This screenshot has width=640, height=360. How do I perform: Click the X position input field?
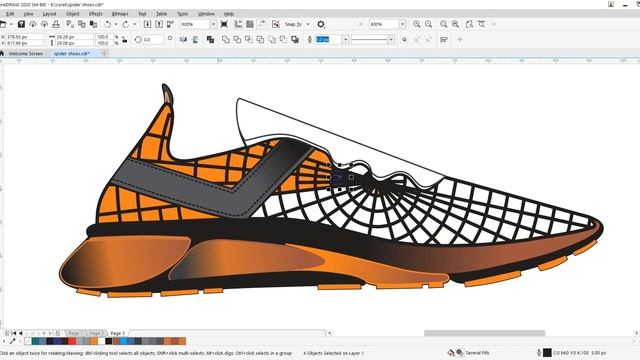[x=24, y=37]
